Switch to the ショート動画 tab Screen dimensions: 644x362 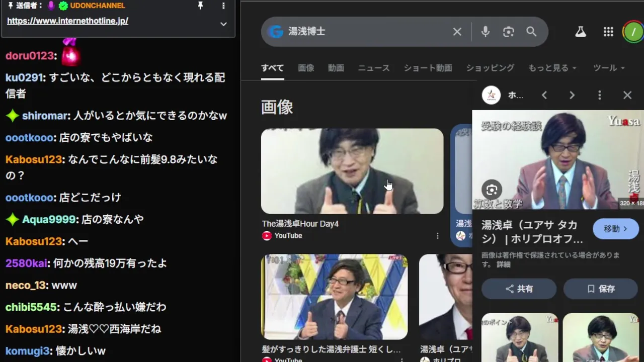point(428,68)
